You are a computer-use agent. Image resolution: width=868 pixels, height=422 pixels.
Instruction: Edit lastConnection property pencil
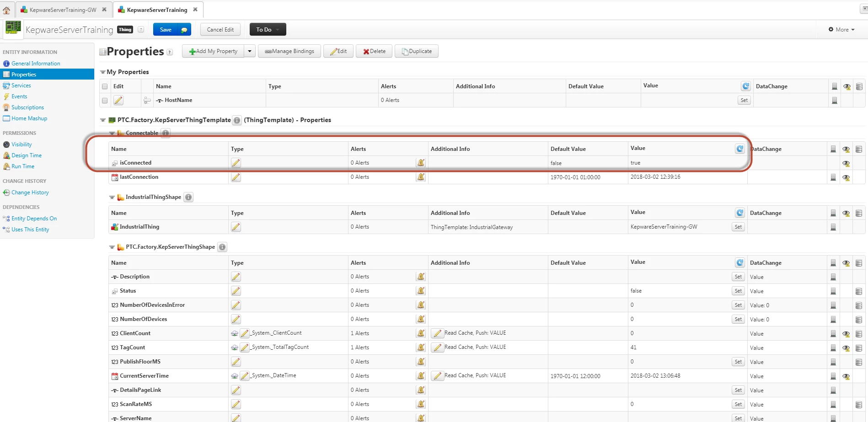coord(236,177)
